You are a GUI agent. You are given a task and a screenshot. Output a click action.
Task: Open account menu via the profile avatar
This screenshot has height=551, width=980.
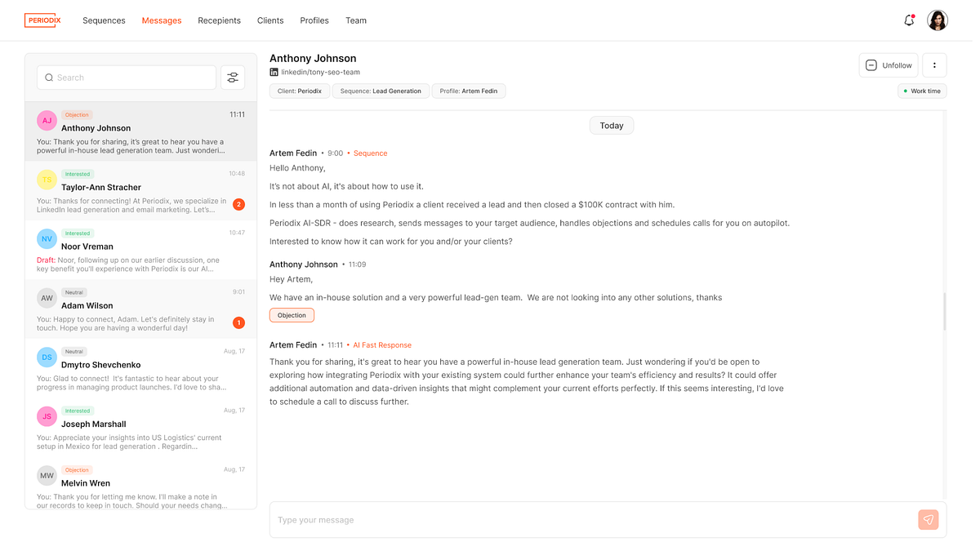tap(938, 20)
